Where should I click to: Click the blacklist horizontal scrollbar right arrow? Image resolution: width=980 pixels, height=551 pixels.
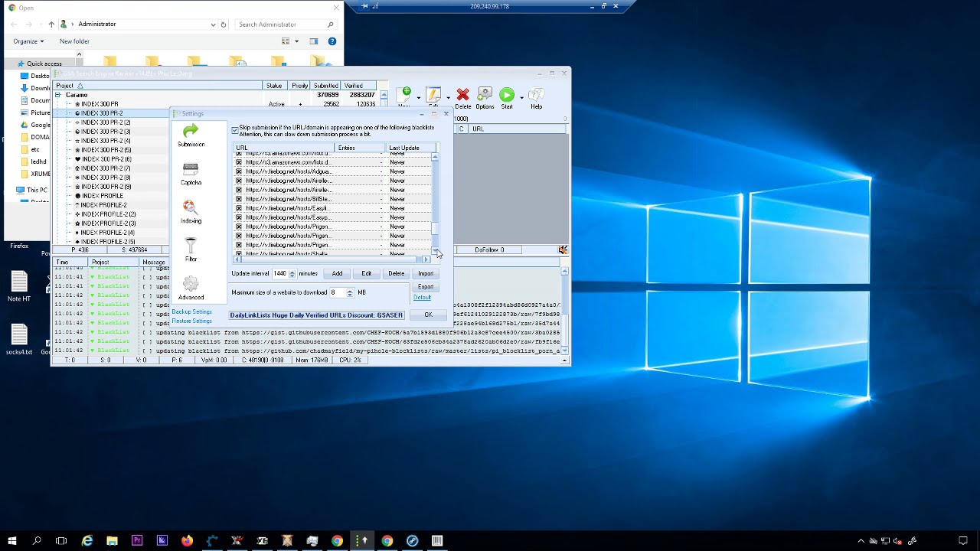tap(426, 259)
